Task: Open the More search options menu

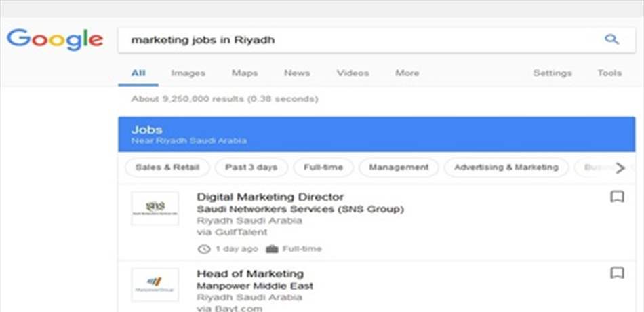Action: [x=407, y=73]
